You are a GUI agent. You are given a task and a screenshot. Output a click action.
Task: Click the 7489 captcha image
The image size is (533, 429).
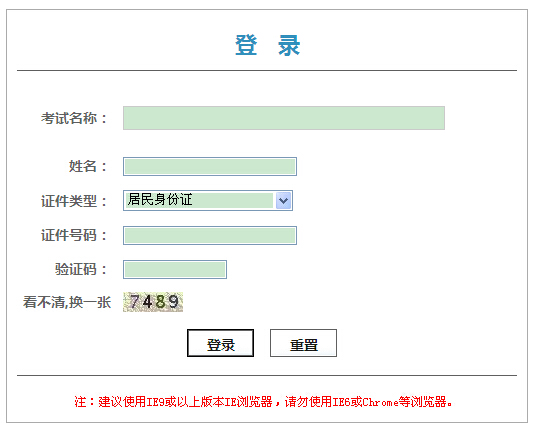[153, 302]
